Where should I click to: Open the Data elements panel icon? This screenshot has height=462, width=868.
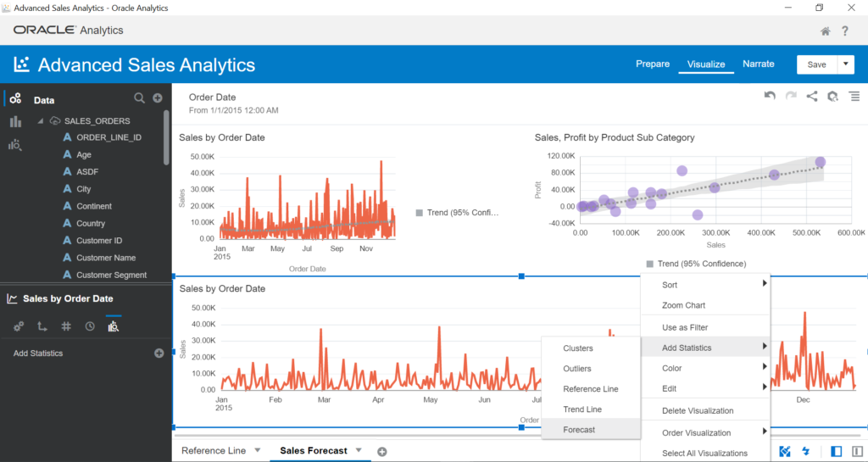click(15, 99)
